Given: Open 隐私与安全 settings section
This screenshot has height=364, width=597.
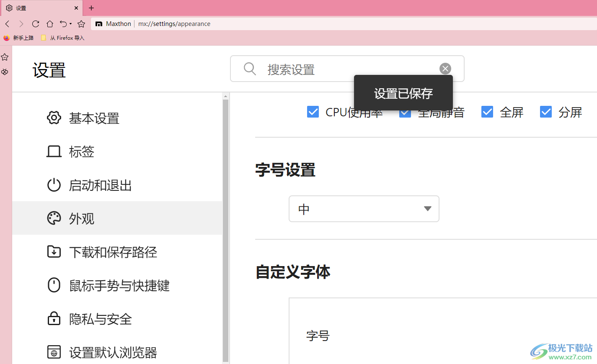Looking at the screenshot, I should 117,319.
